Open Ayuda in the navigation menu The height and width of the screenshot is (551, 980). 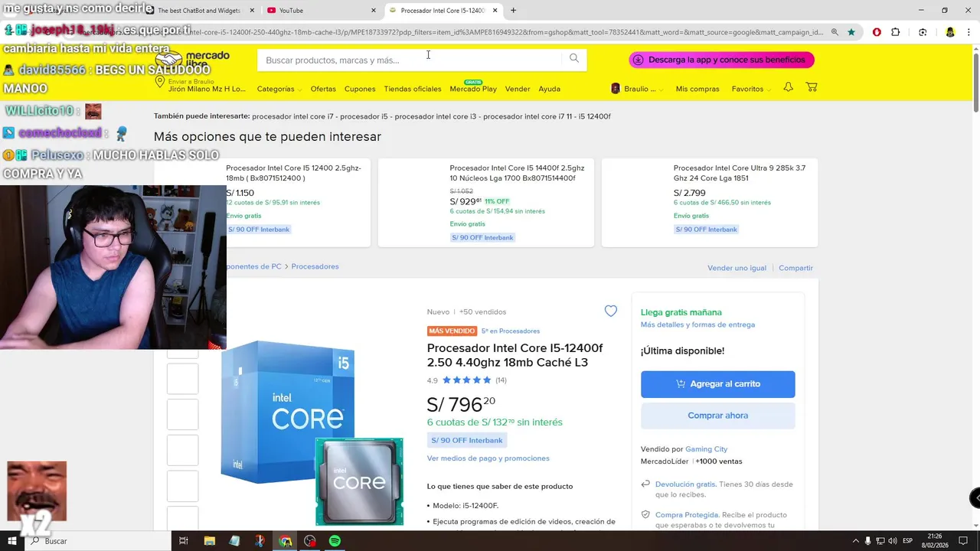[549, 89]
